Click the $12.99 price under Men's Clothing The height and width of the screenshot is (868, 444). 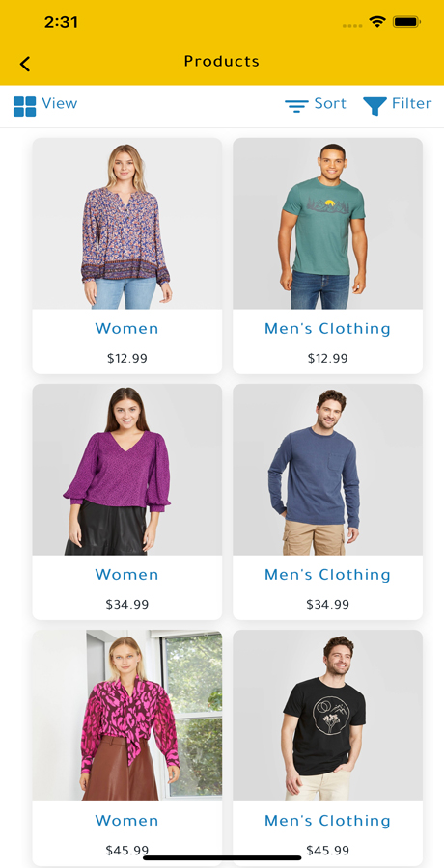[327, 358]
